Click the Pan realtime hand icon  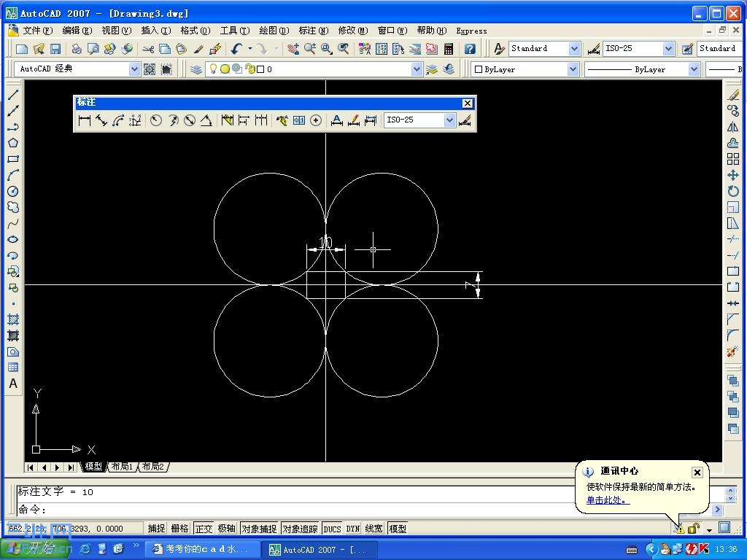[293, 49]
